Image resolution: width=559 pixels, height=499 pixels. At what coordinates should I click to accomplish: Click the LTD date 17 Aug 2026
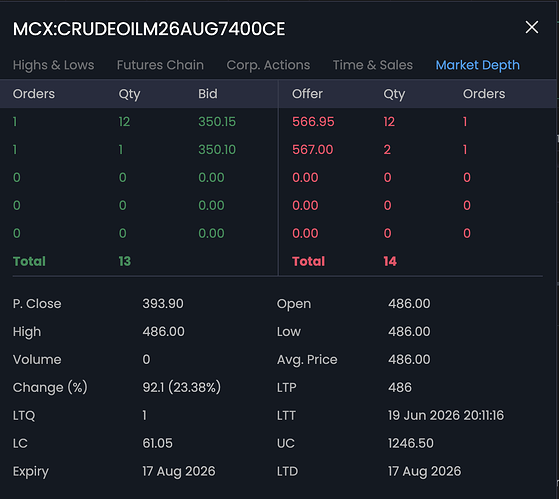click(425, 471)
